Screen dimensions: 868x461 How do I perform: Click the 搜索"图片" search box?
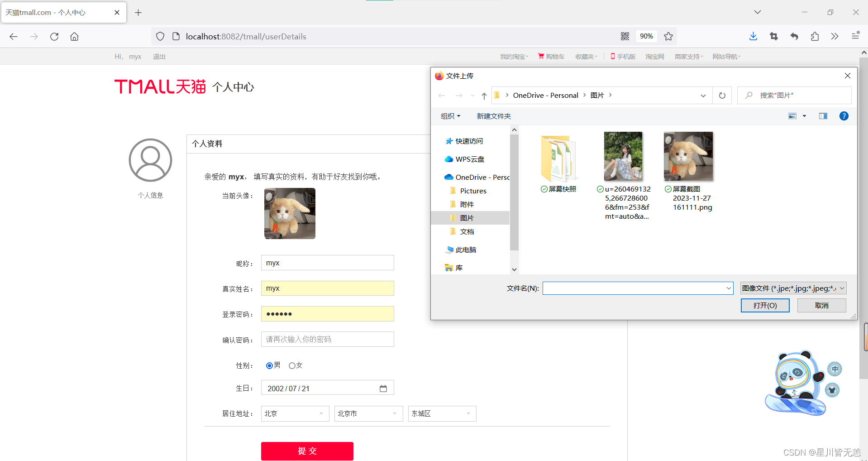[x=794, y=96]
